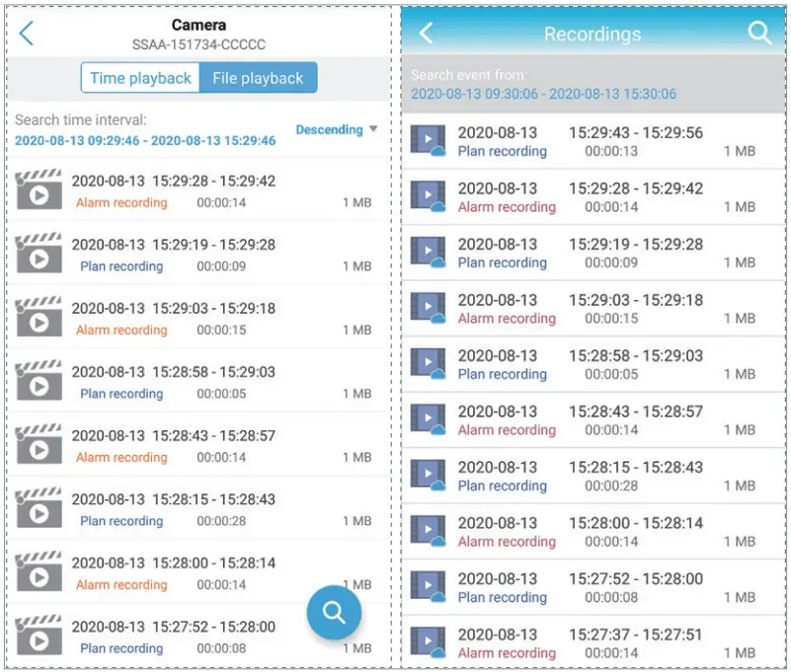Play Camera clip 15:28:43 - 15:28:57 clapperboard icon
The width and height of the screenshot is (791, 672).
tap(39, 444)
